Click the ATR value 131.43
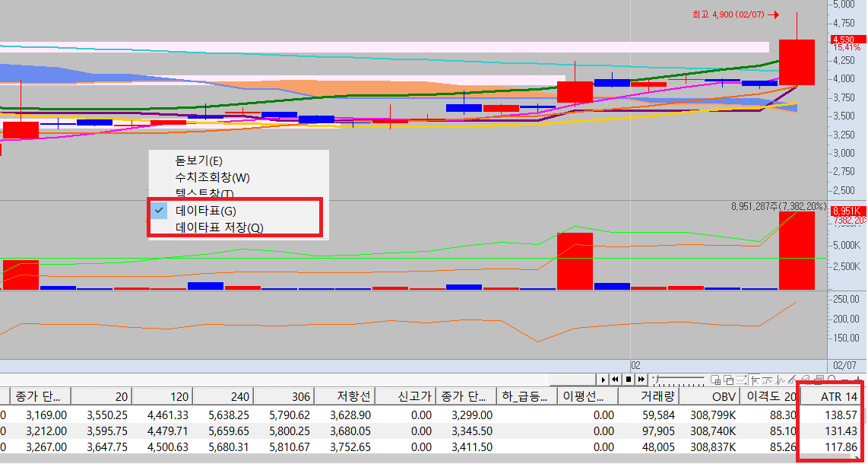This screenshot has height=464, width=868. click(841, 431)
